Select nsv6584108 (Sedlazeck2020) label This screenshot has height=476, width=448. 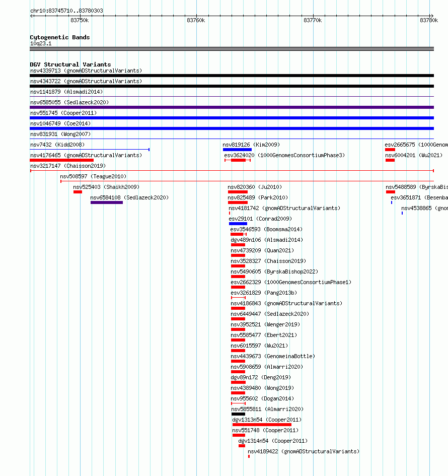[129, 197]
